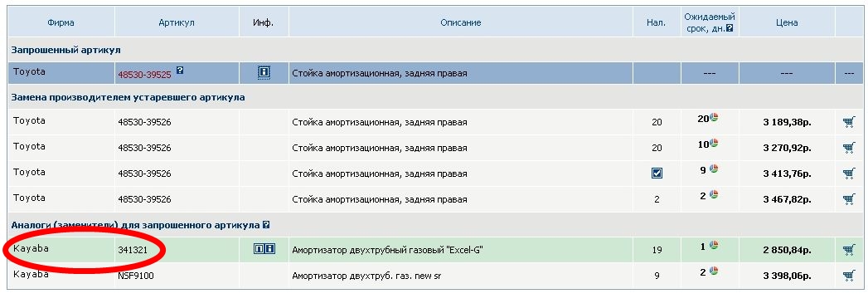Click help icon next to article 48530-39525
The height and width of the screenshot is (308, 868).
[180, 71]
